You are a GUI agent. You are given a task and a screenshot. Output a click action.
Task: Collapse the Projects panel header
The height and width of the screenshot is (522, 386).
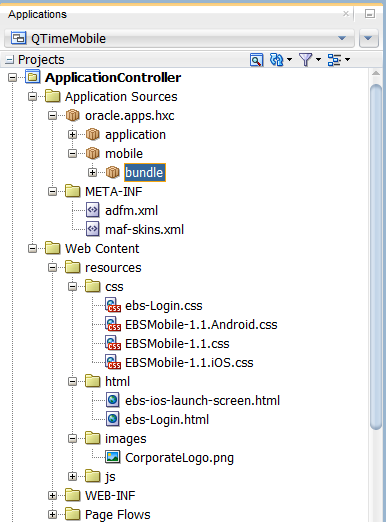pyautogui.click(x=10, y=60)
